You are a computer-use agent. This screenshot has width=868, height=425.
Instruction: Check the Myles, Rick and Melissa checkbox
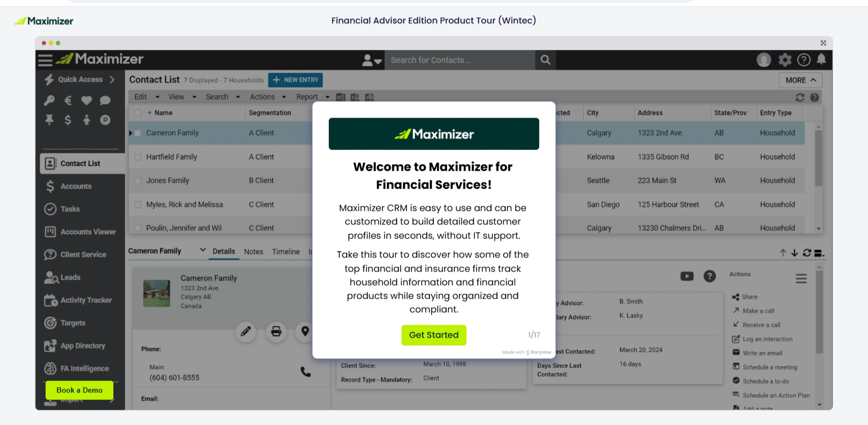138,204
